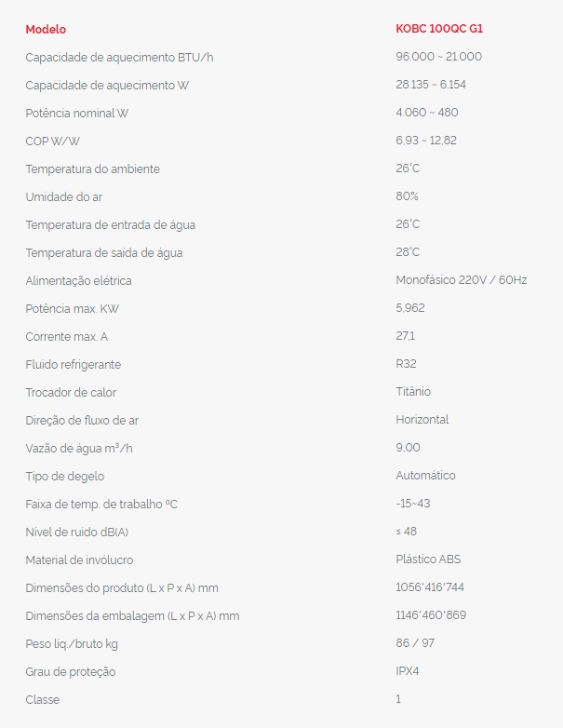Select the Alimentação elétrica label

(78, 280)
